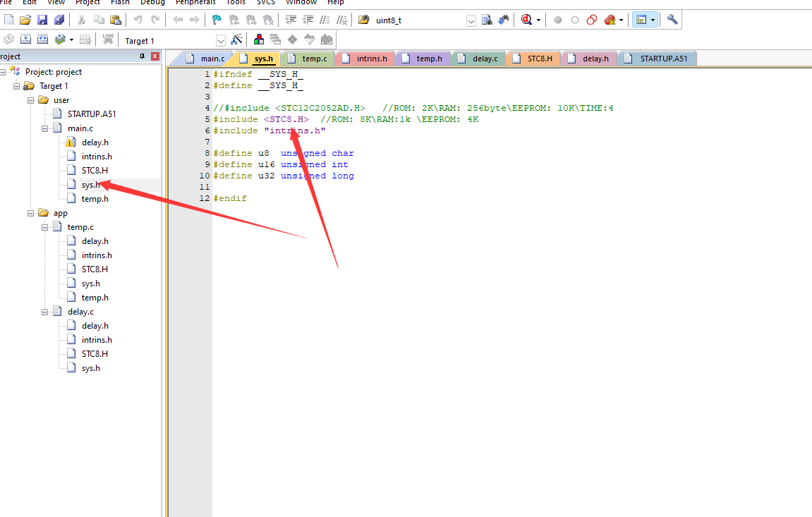Unindent the selected lines
Viewport: 812px width, 517px height.
point(308,20)
